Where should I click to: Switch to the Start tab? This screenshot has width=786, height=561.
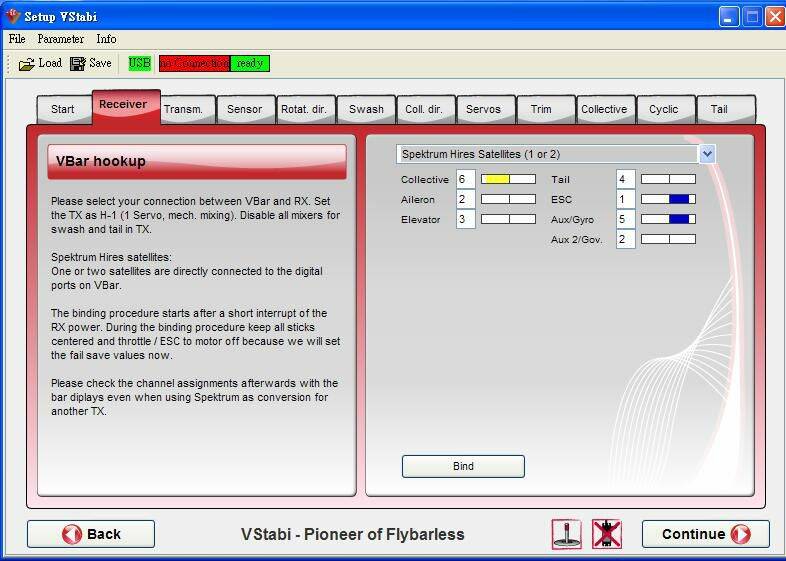(x=63, y=109)
